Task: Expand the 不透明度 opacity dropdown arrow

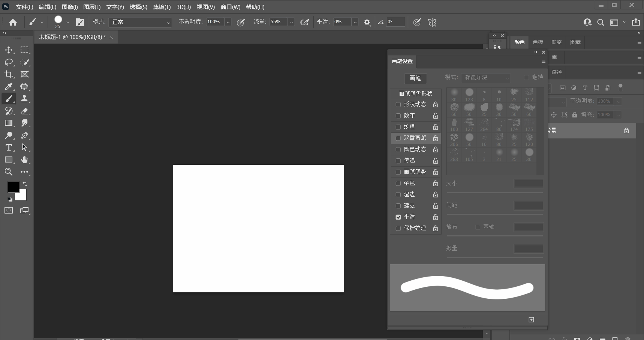Action: point(228,23)
